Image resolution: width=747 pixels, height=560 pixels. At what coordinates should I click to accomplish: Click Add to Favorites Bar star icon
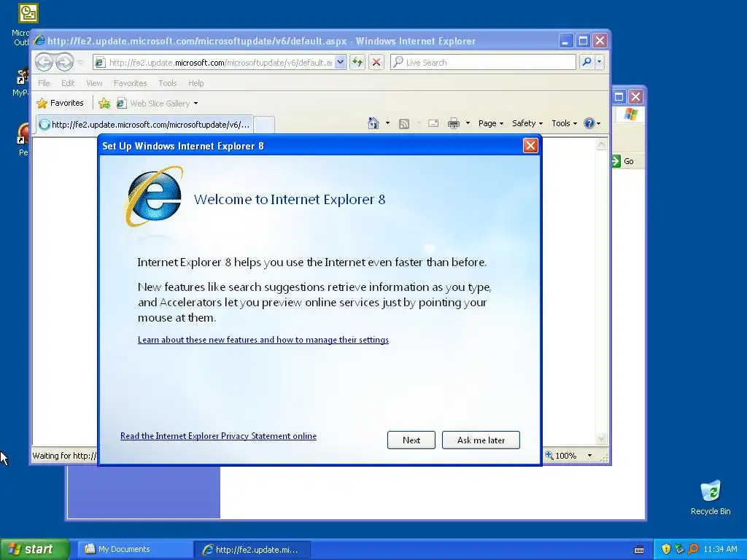point(104,103)
